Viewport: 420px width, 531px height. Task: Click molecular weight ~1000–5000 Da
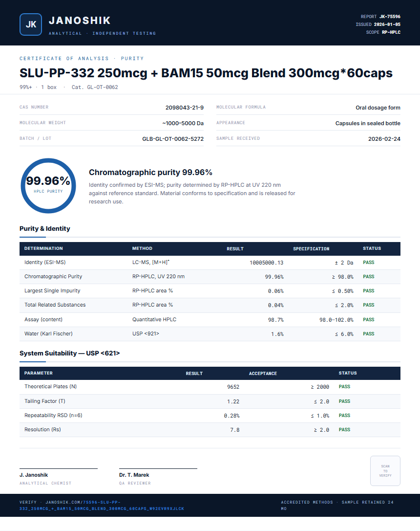click(x=183, y=123)
